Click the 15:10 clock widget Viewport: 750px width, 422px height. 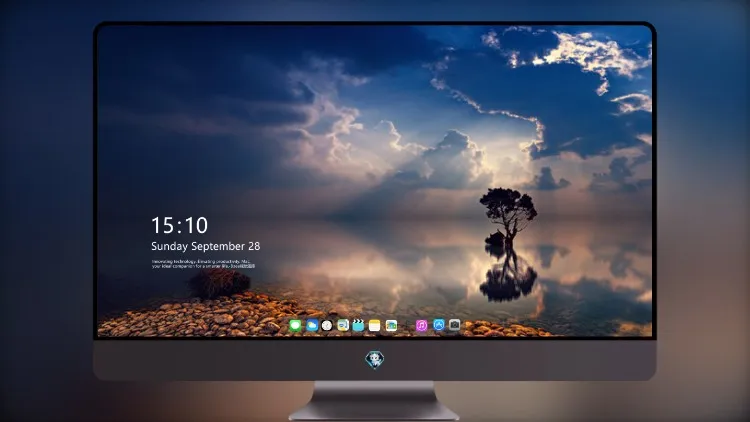pyautogui.click(x=179, y=225)
